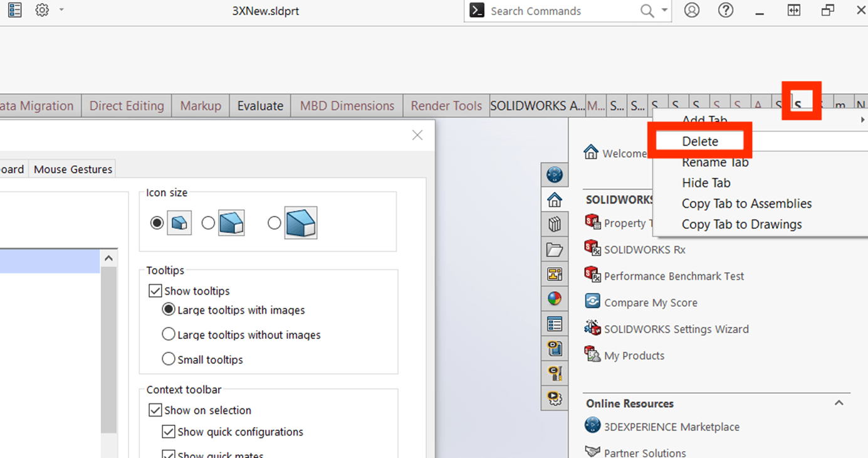Screen dimensions: 868x458
Task: Open the 3DEXPERIENCE tab in task pane
Action: click(x=555, y=174)
